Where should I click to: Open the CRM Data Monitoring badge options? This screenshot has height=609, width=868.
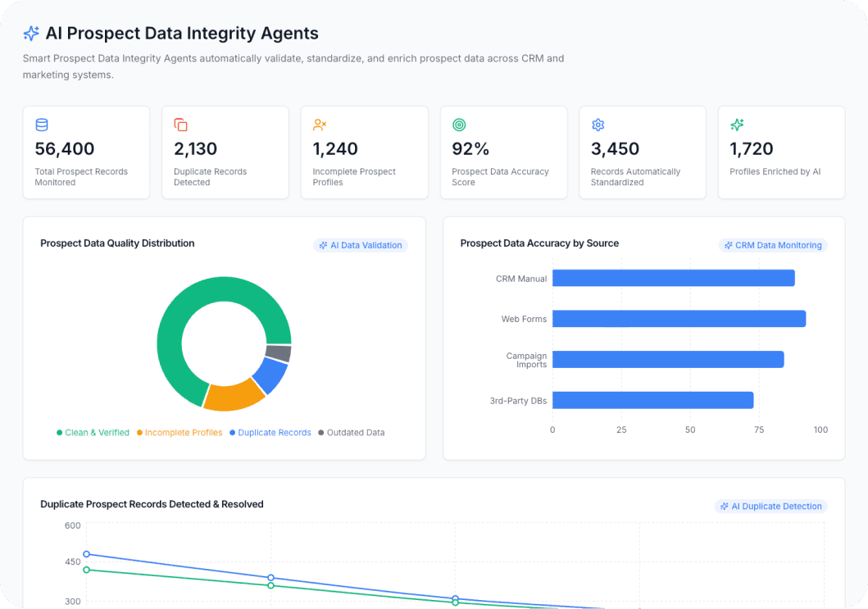[773, 244]
